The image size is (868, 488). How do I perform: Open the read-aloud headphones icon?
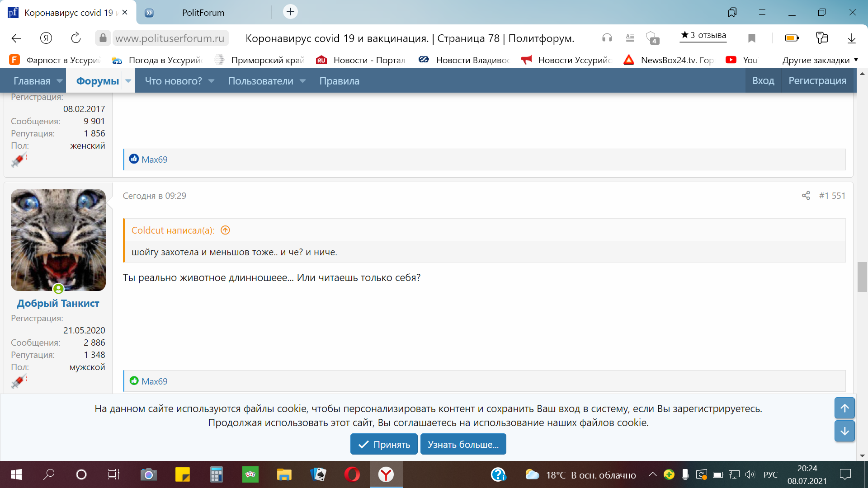607,38
